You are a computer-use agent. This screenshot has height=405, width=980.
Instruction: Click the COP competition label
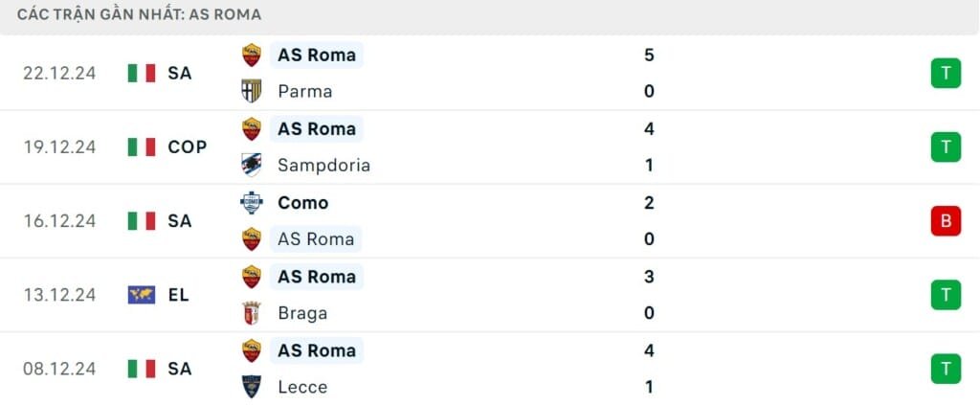pyautogui.click(x=187, y=146)
